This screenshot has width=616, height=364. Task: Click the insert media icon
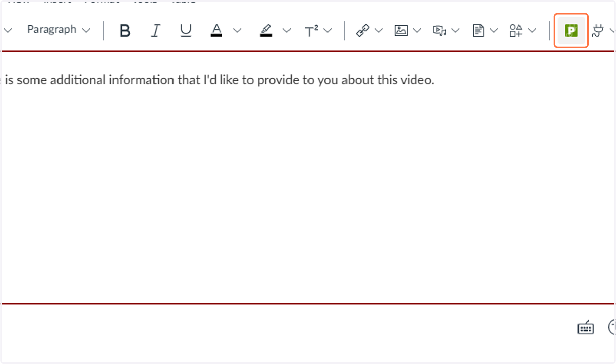[439, 31]
